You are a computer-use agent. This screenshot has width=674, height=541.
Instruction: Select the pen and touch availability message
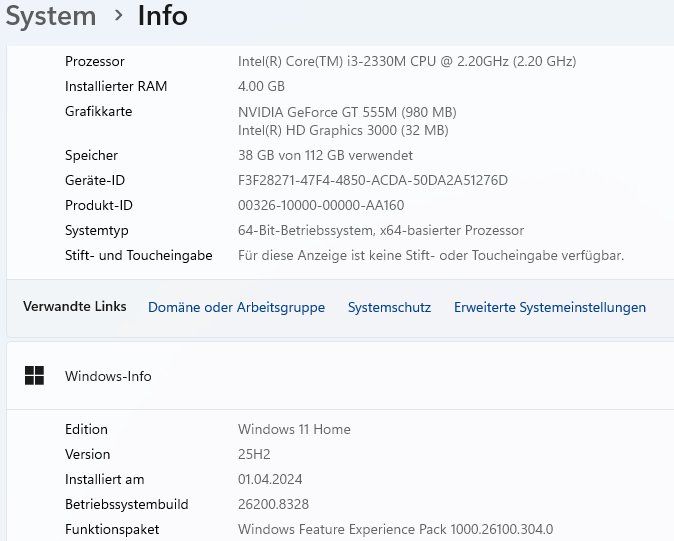tap(431, 256)
